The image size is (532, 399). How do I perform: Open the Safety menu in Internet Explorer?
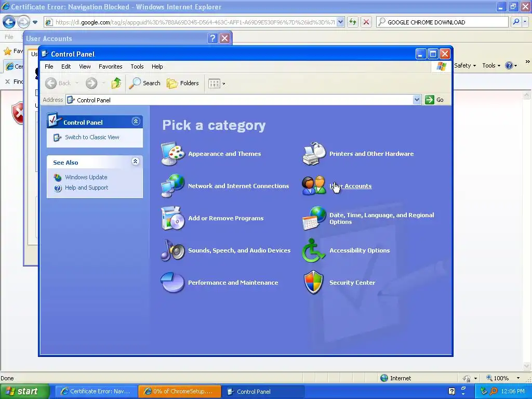point(465,65)
